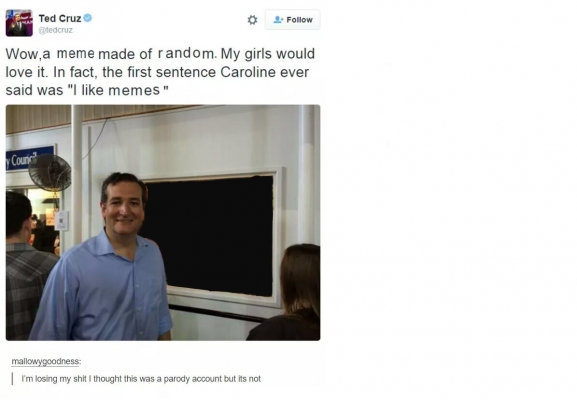Open the Ted Cruz profile avatar
The image size is (577, 400).
click(x=19, y=23)
